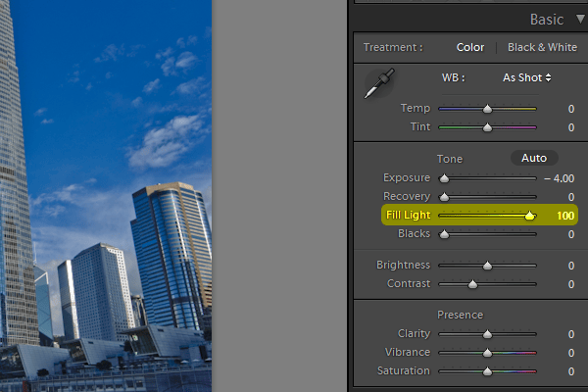Switch treatment to Black & White
588x392 pixels.
542,47
